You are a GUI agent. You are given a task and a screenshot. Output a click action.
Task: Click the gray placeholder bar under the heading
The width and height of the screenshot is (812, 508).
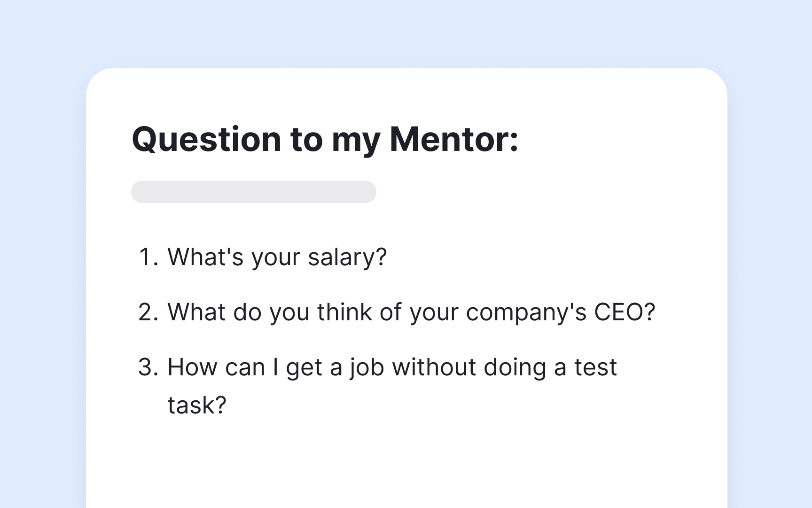click(x=253, y=192)
